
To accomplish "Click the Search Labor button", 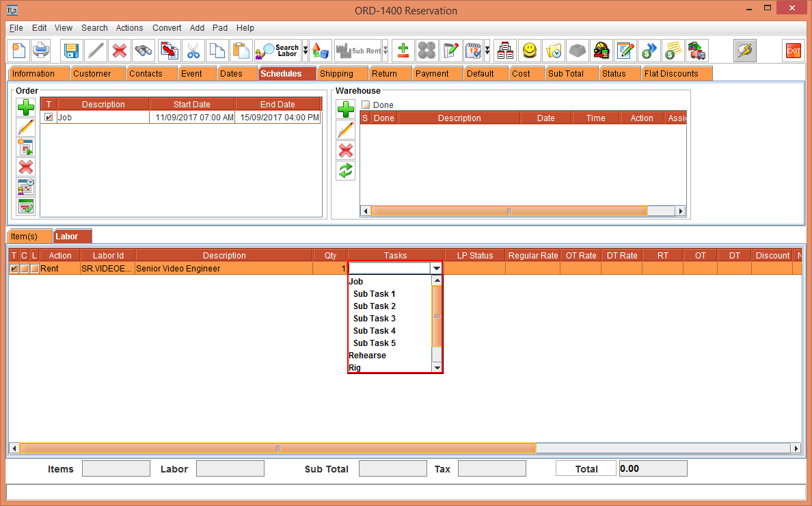I will coord(278,51).
